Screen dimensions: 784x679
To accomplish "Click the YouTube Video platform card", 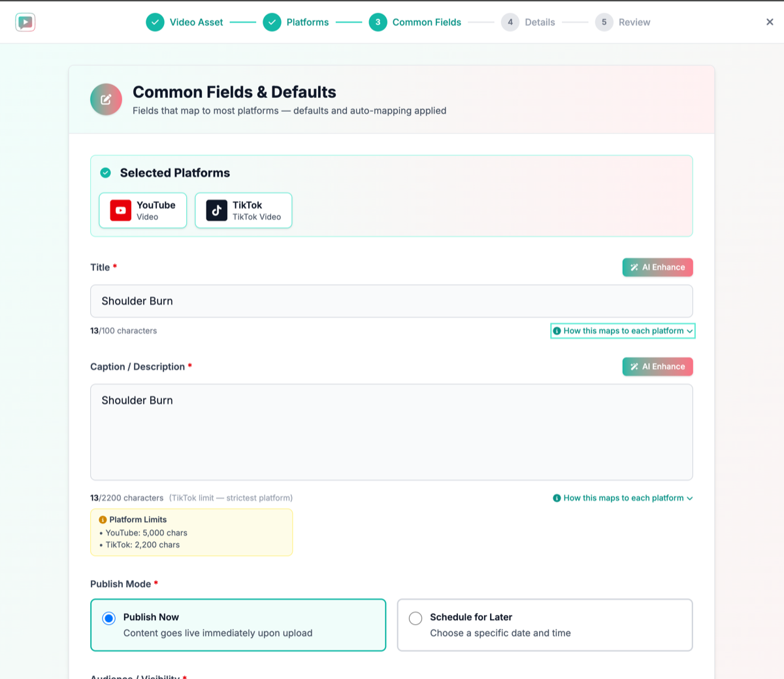I will tap(143, 210).
